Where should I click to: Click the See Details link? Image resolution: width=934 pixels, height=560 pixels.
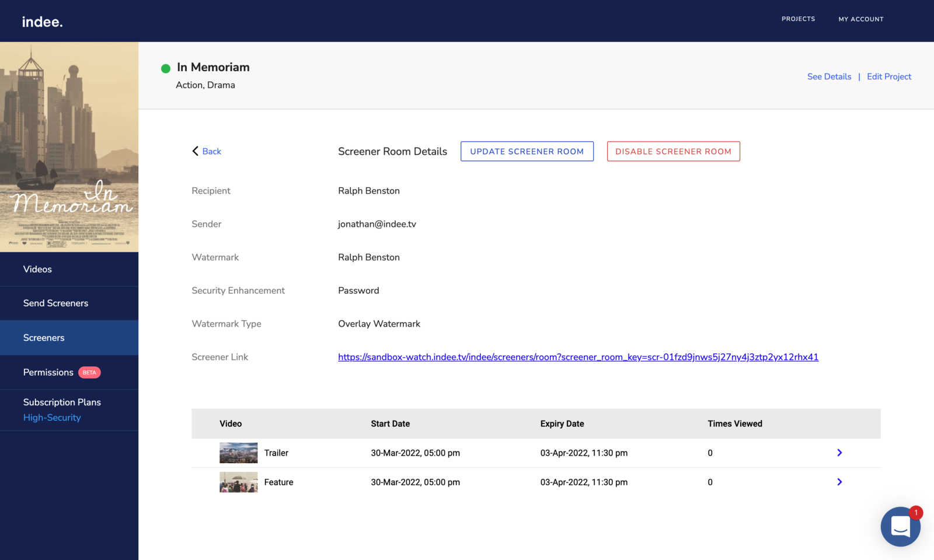click(x=829, y=76)
